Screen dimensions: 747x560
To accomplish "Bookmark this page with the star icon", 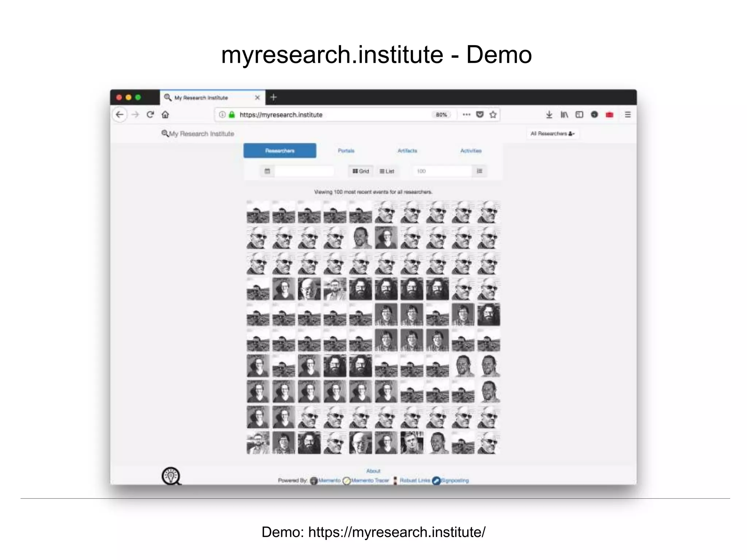I will coord(493,114).
